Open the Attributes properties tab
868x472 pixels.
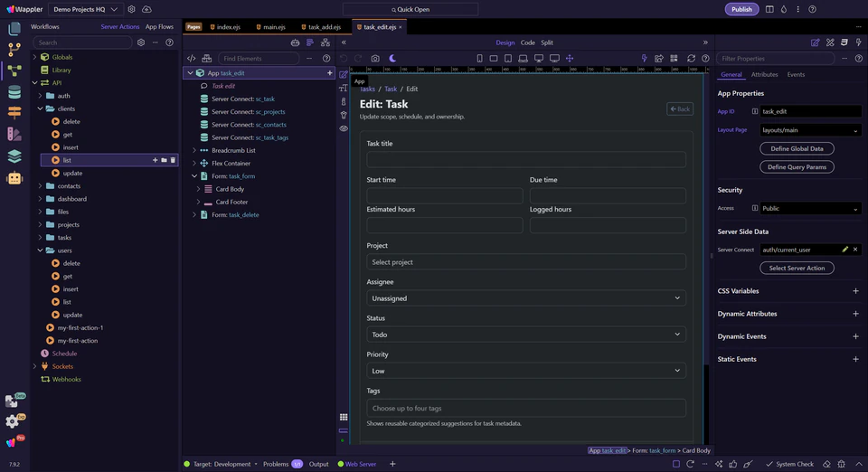point(764,75)
